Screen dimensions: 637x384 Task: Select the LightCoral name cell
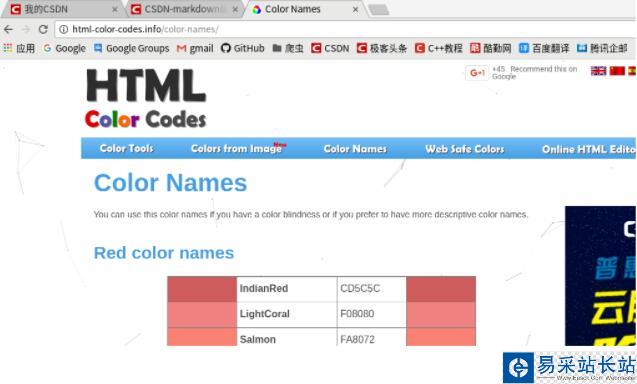click(x=287, y=315)
